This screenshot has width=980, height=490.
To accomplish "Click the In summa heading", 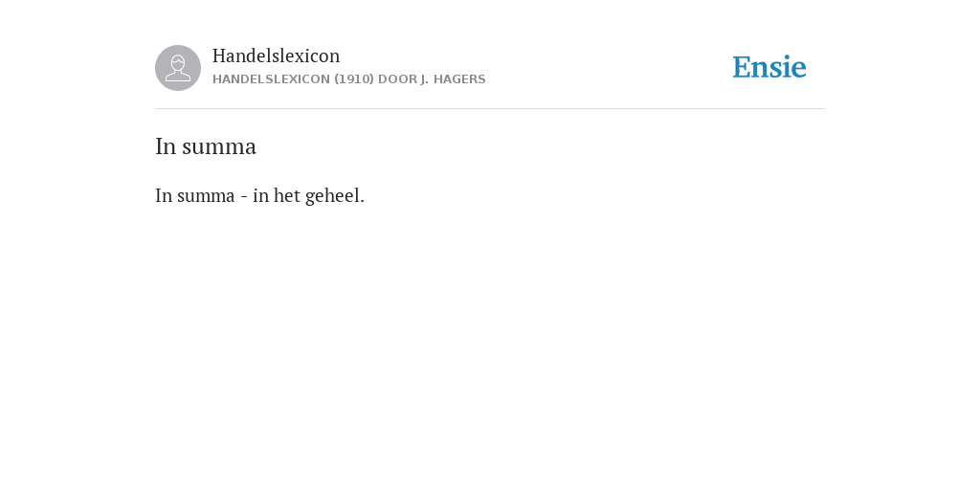I will pyautogui.click(x=206, y=146).
